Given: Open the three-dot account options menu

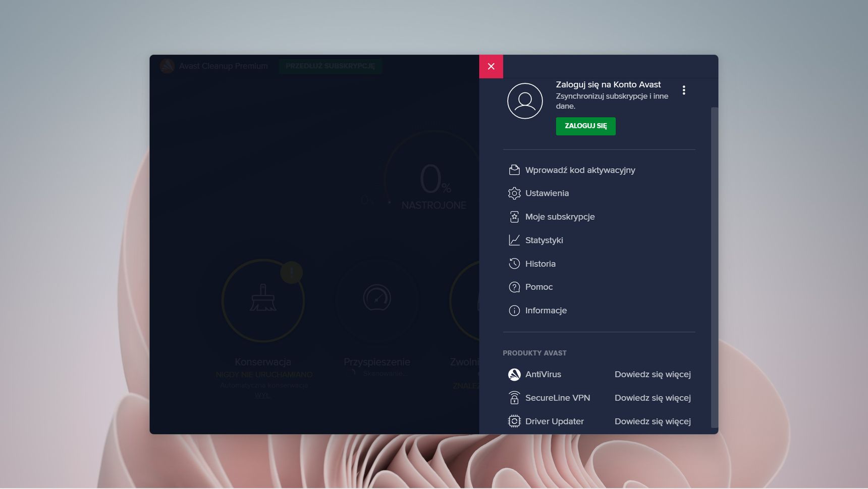Looking at the screenshot, I should pos(684,90).
